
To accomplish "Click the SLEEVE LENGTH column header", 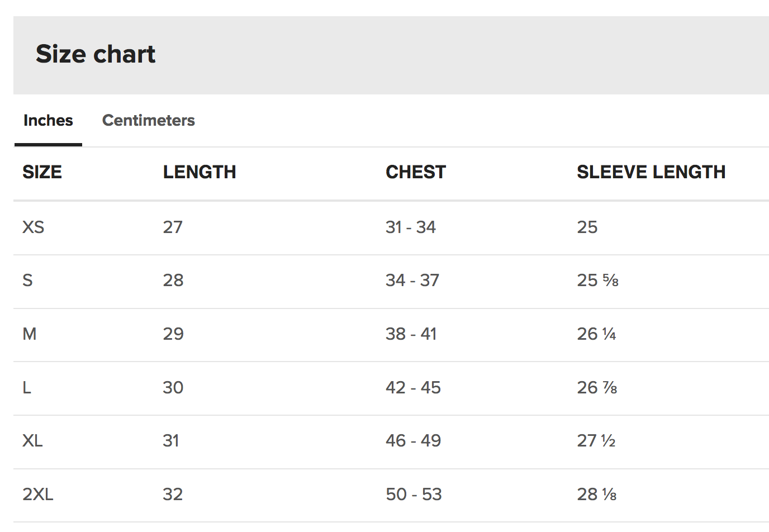I will point(651,172).
